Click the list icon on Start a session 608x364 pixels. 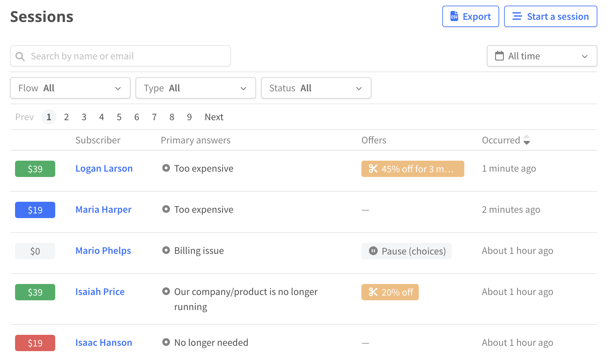(517, 16)
